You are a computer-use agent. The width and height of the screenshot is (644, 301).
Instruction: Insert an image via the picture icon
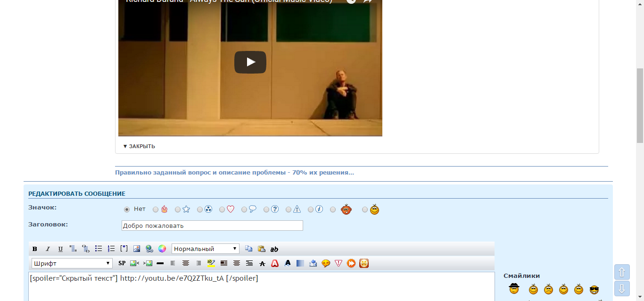pos(137,249)
